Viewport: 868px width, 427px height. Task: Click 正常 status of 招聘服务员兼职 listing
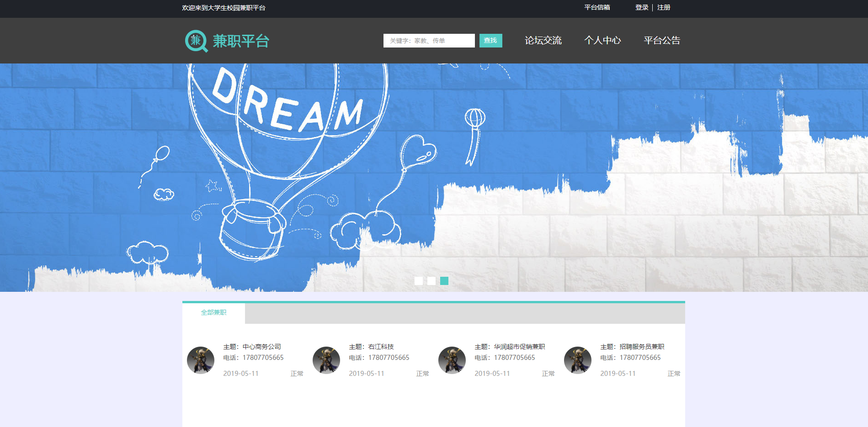(674, 374)
